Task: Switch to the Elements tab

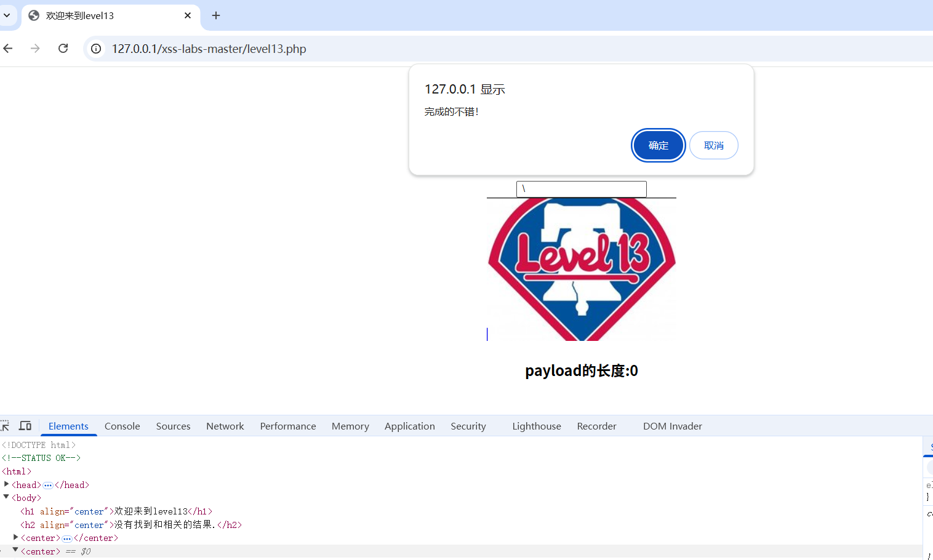Action: (x=68, y=426)
